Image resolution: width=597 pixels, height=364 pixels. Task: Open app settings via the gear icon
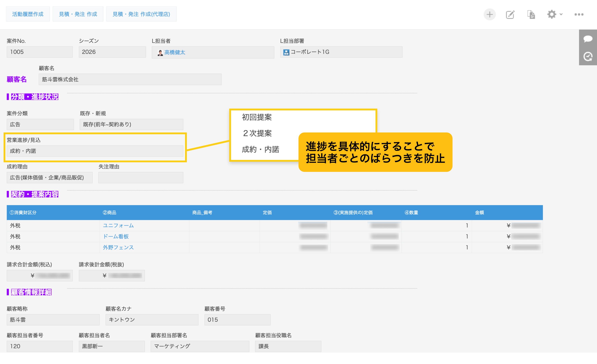552,14
